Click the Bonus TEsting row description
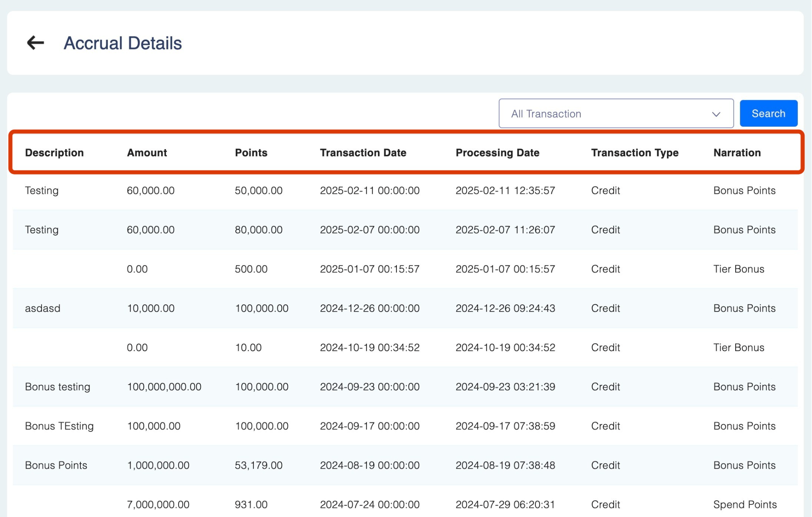 click(x=59, y=426)
